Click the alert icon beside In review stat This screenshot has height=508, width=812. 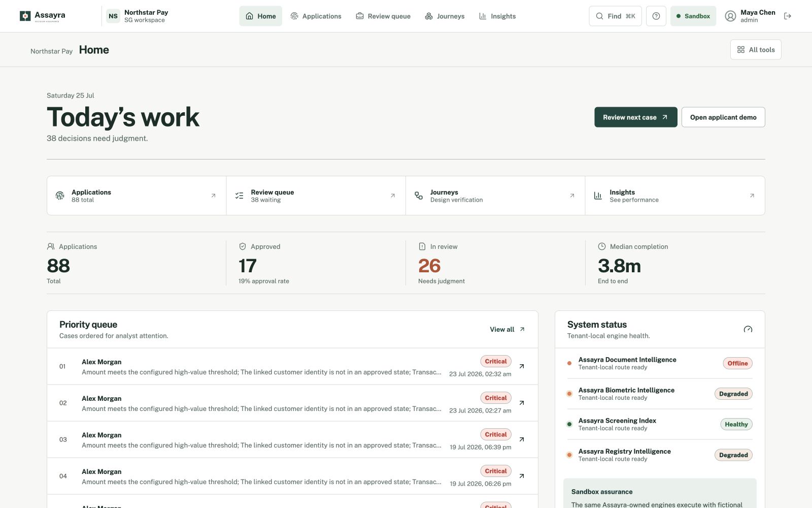(422, 246)
